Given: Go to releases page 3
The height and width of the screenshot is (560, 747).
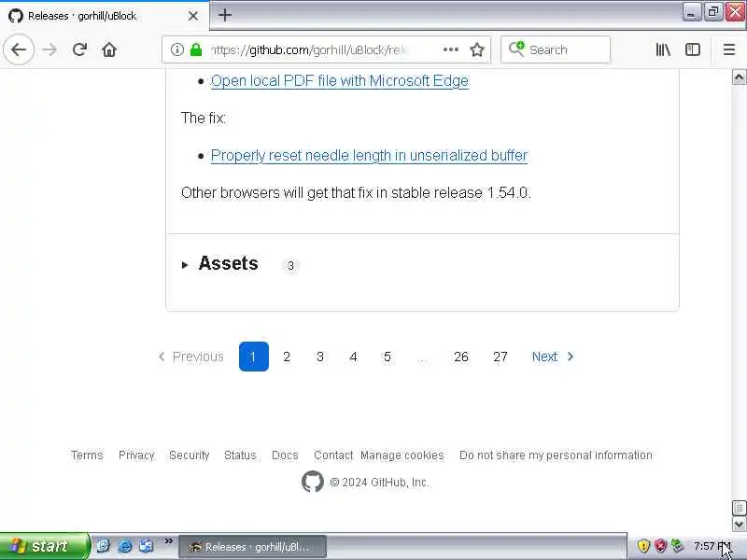Looking at the screenshot, I should 320,357.
